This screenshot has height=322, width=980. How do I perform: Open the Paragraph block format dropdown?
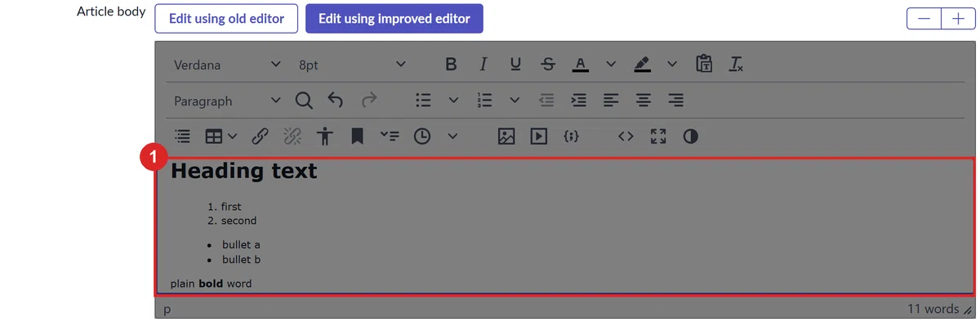pos(227,101)
